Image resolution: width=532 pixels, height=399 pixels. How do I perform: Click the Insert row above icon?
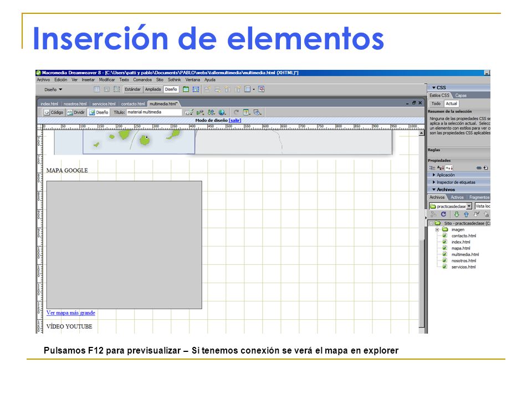click(x=207, y=89)
